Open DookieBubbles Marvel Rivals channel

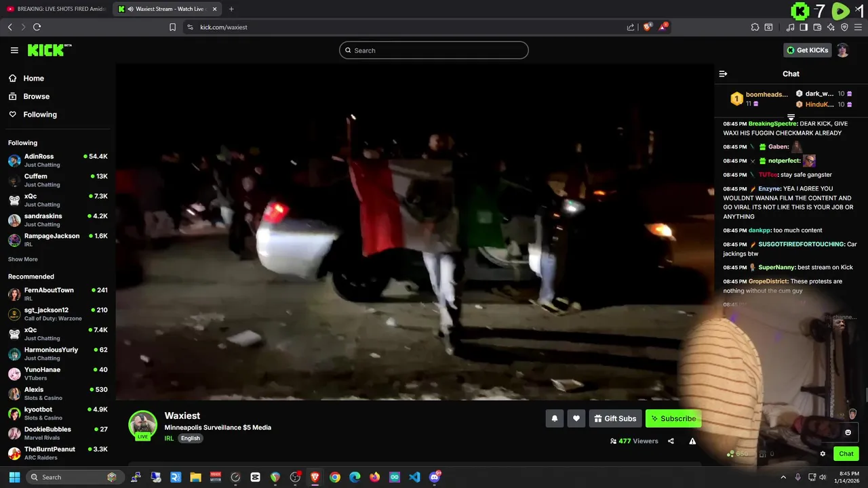point(58,433)
